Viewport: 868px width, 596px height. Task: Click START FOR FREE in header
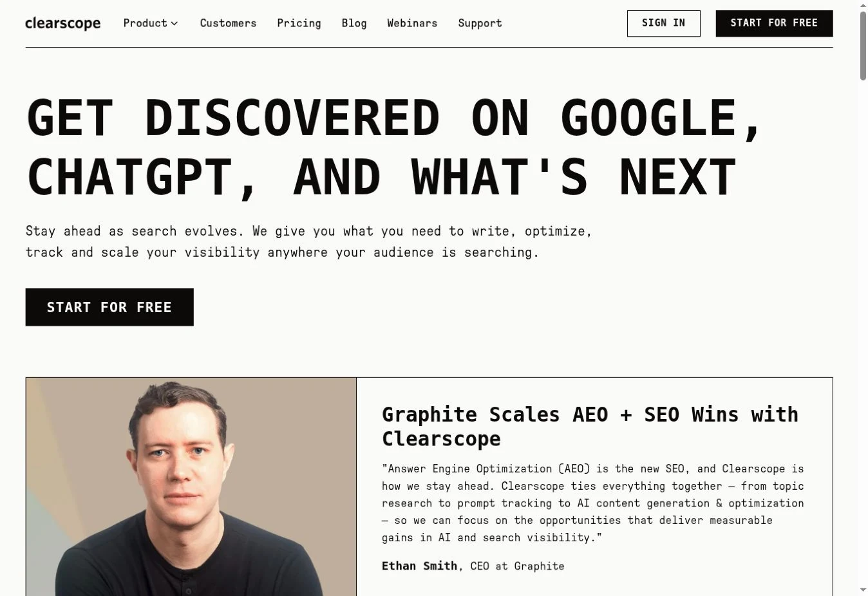[x=774, y=23]
